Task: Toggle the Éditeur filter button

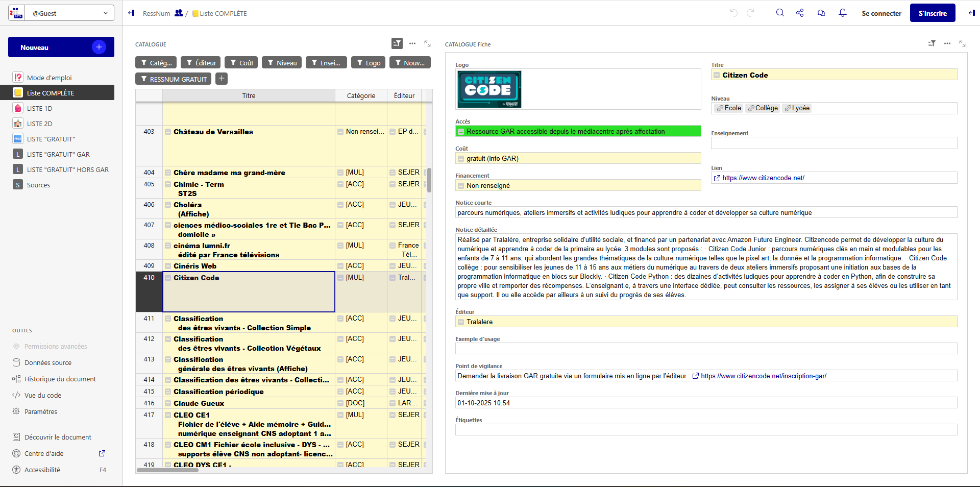Action: [x=201, y=63]
